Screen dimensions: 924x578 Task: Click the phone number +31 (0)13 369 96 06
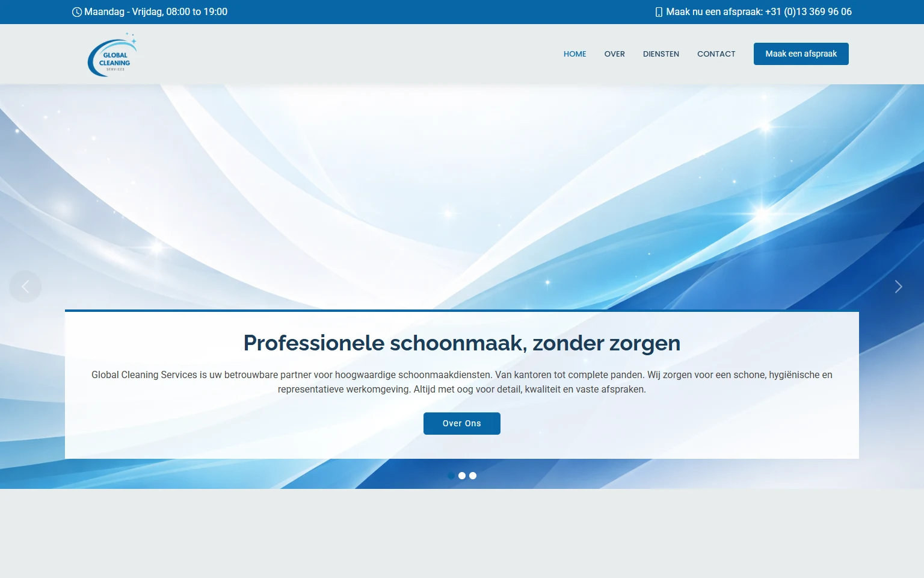[808, 12]
